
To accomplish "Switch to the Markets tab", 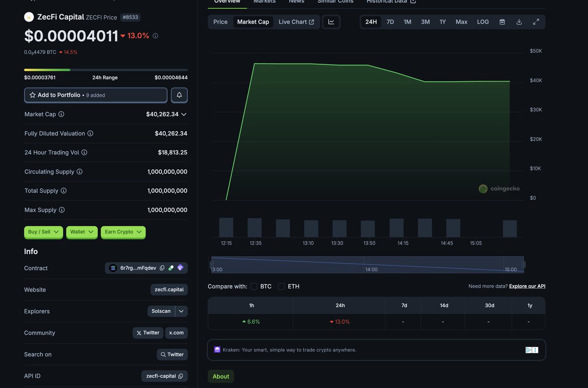I will (x=264, y=1).
